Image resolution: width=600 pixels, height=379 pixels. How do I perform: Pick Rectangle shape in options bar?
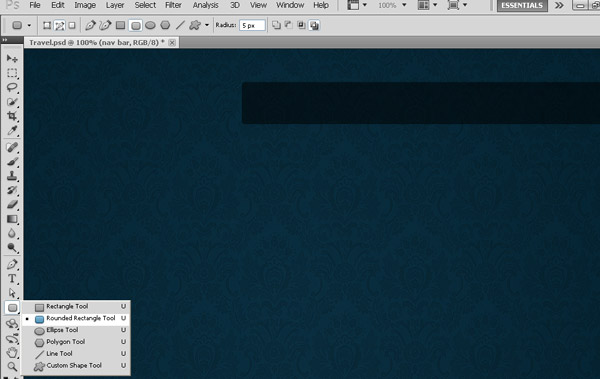[x=121, y=25]
